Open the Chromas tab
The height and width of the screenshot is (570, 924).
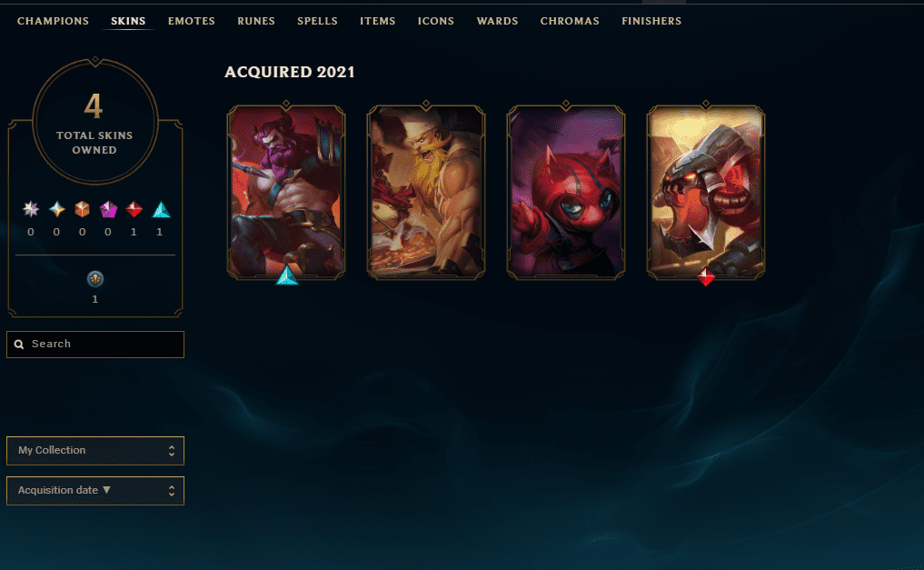pos(570,21)
